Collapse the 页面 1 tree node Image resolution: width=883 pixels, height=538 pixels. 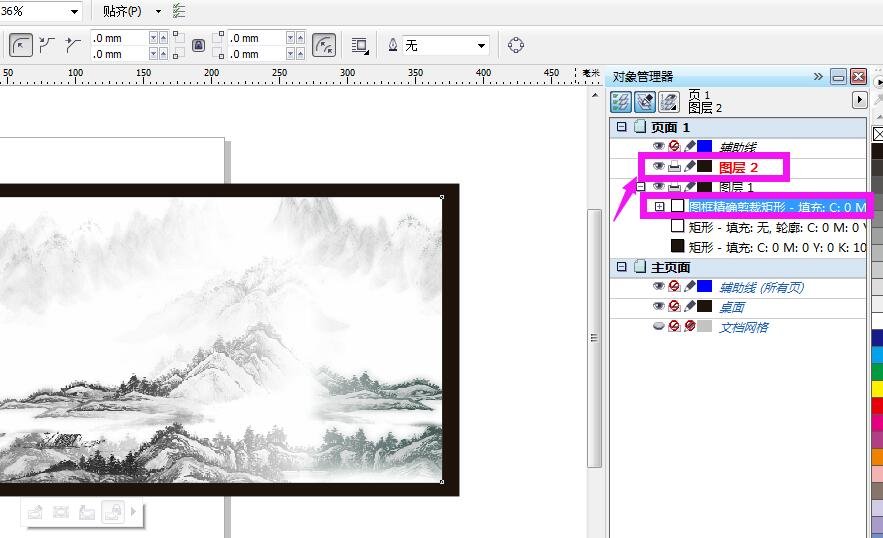pos(621,127)
